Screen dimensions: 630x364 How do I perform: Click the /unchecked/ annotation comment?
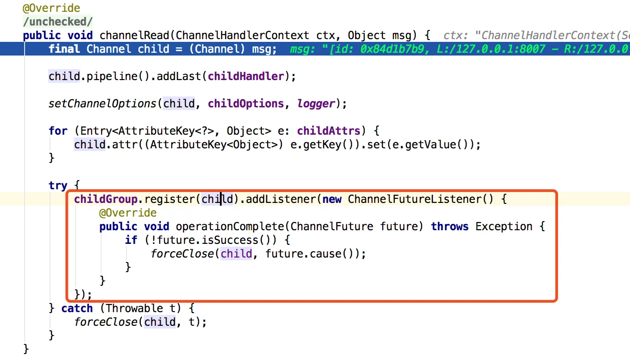click(58, 22)
